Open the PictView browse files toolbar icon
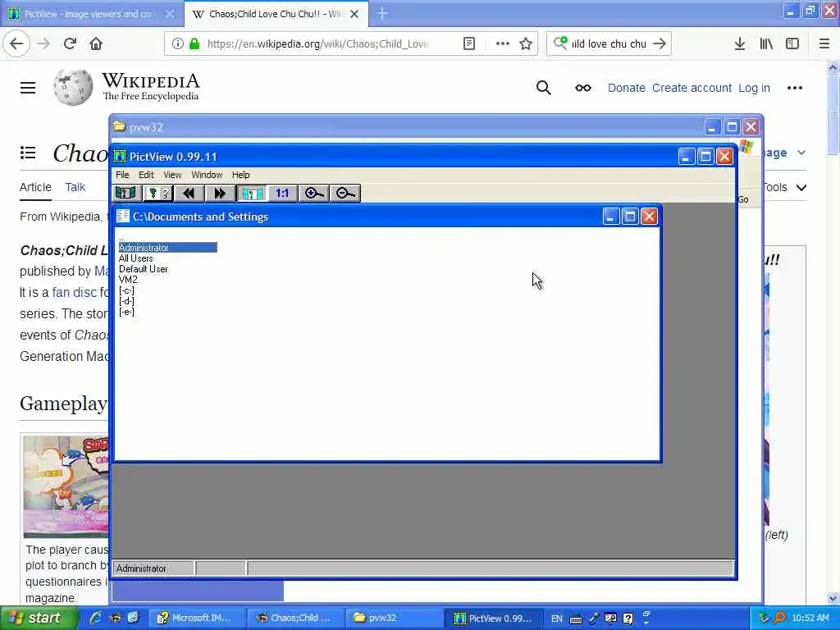840x630 pixels. tap(126, 194)
